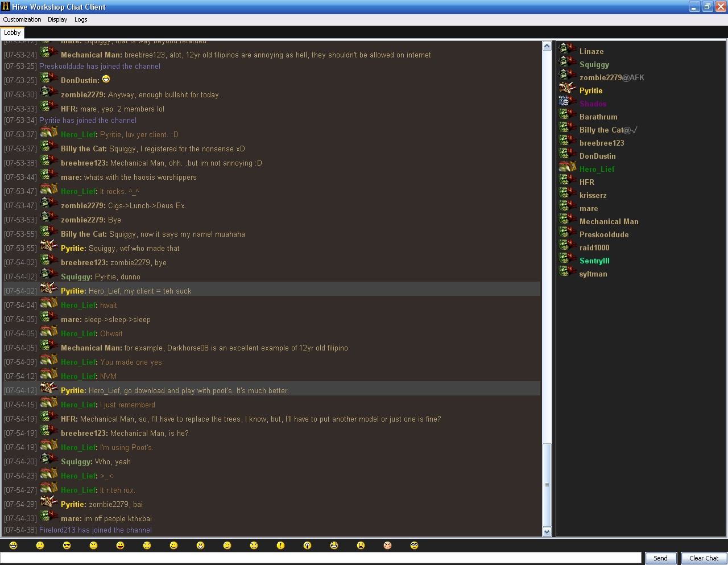Insert the sunglasses cool emoticon
The width and height of the screenshot is (728, 565).
[x=67, y=545]
